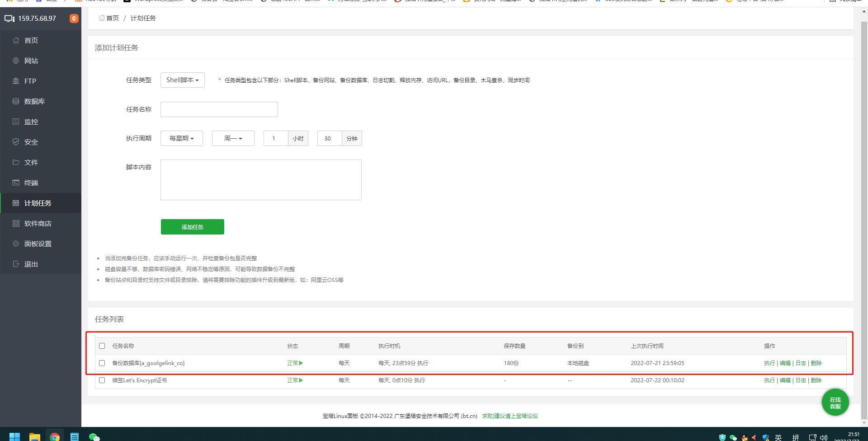The width and height of the screenshot is (868, 441).
Task: Click the 2022-07-22 00:10:02 cell
Action: (657, 380)
